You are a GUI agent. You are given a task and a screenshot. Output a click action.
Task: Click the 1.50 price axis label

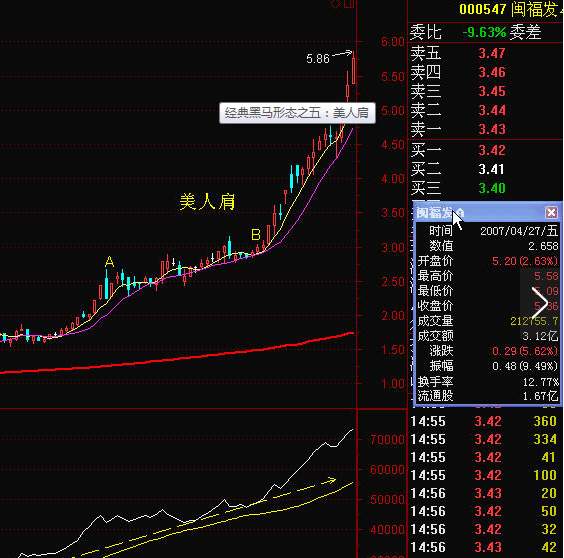coord(392,350)
